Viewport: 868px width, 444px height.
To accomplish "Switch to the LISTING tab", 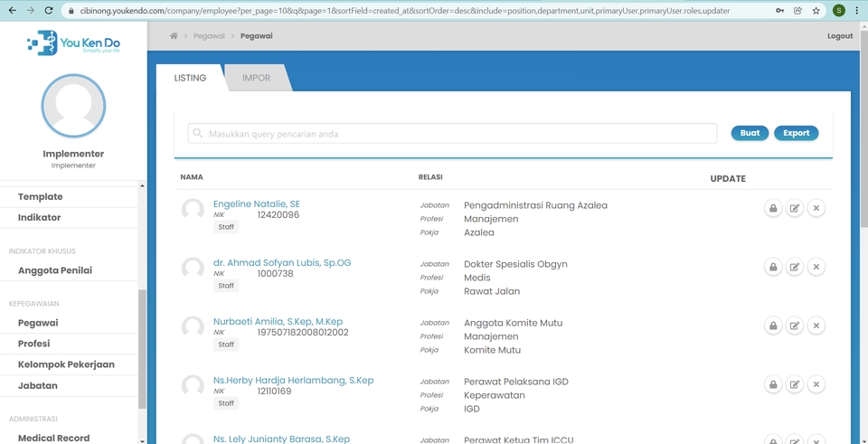I will click(191, 78).
